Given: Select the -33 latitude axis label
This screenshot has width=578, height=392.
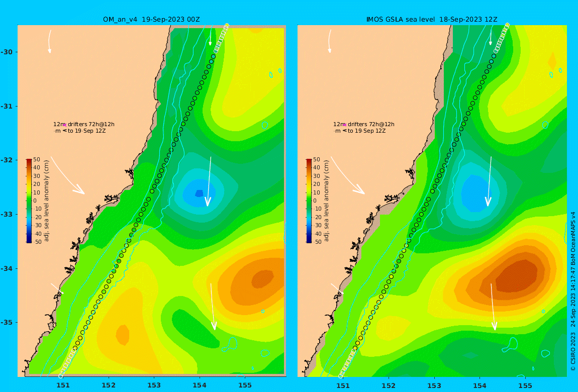Looking at the screenshot, I should (x=7, y=215).
